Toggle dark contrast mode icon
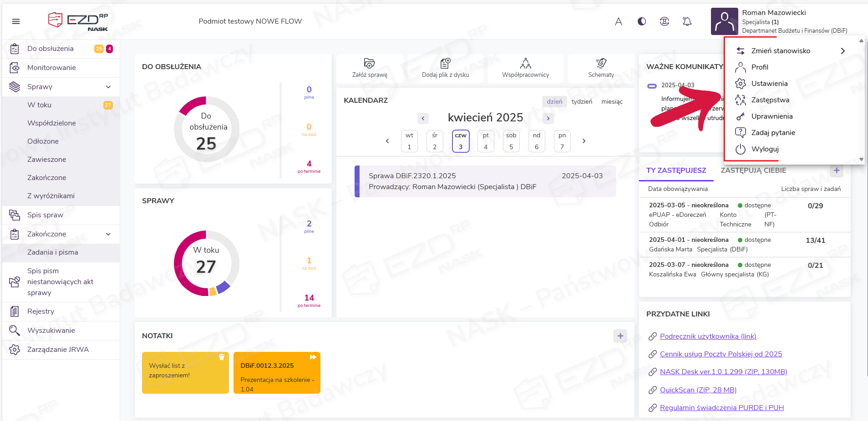868x421 pixels. coord(641,21)
